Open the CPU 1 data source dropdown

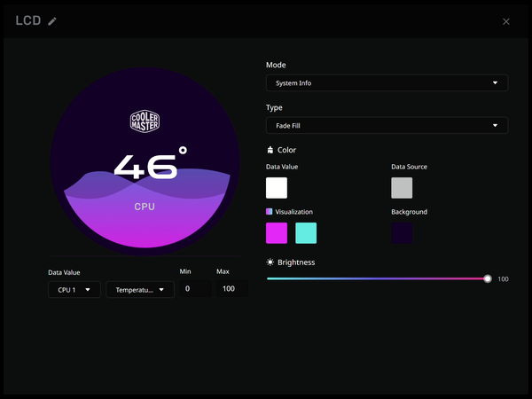pyautogui.click(x=74, y=289)
